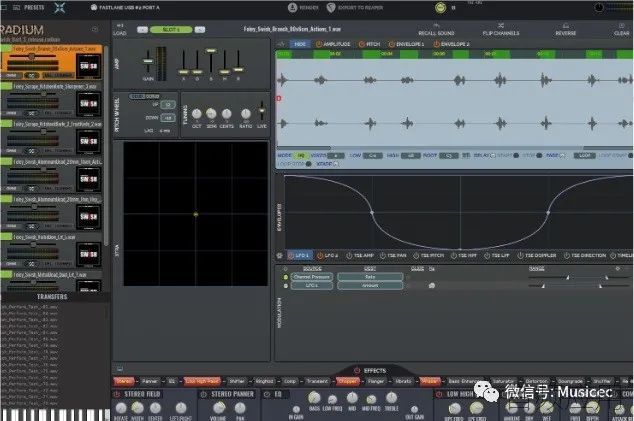Toggle the LFO 2 power icon
This screenshot has height=421, width=634.
coord(319,256)
